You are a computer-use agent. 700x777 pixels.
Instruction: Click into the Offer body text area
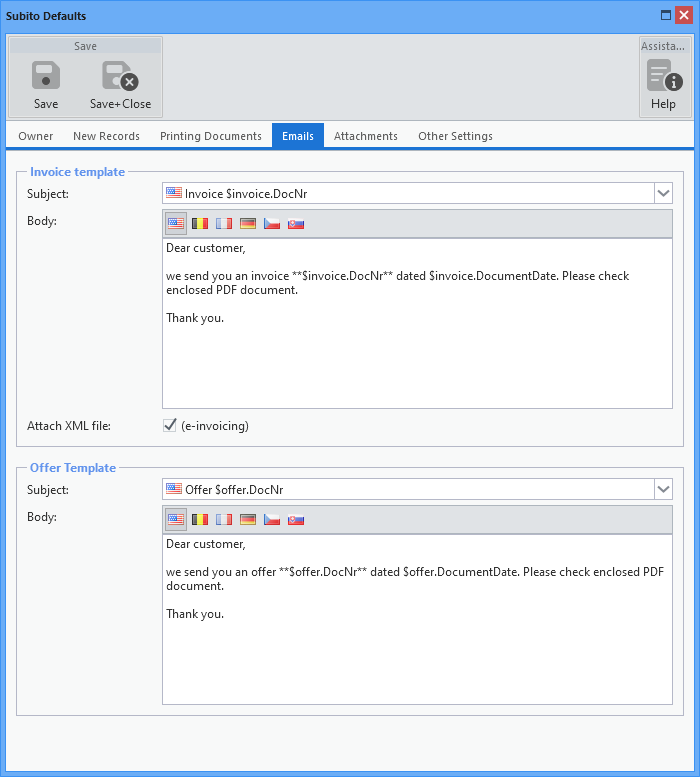coord(417,619)
